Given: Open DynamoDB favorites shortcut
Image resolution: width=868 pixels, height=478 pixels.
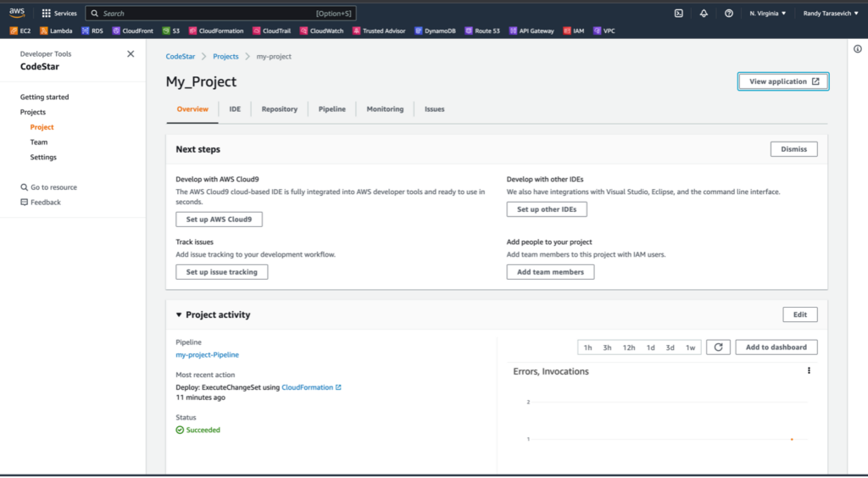Looking at the screenshot, I should [435, 31].
